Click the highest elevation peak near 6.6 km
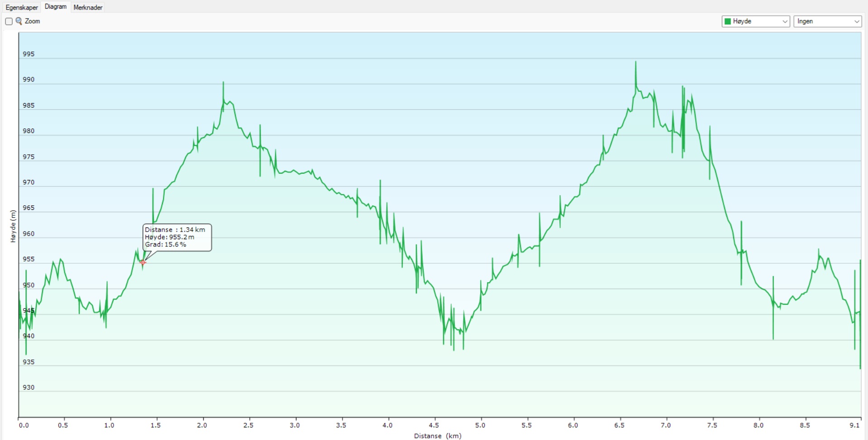Image resolution: width=868 pixels, height=440 pixels. click(x=635, y=62)
